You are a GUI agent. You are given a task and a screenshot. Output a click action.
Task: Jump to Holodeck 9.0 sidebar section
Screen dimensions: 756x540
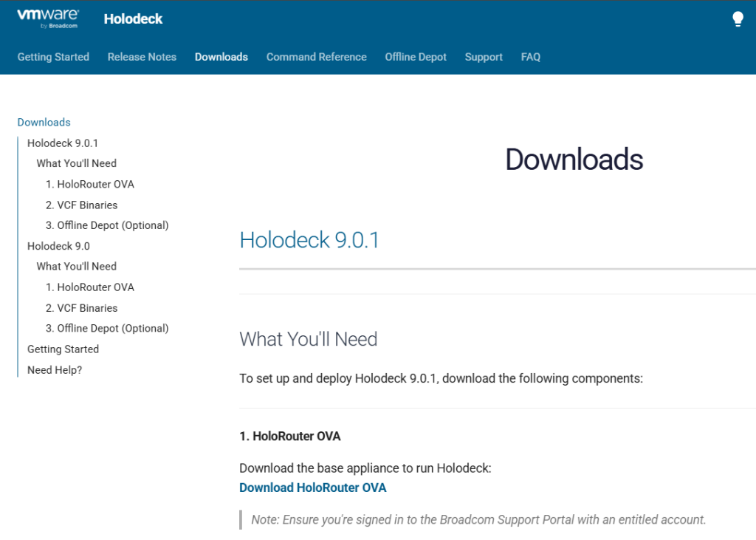point(58,246)
